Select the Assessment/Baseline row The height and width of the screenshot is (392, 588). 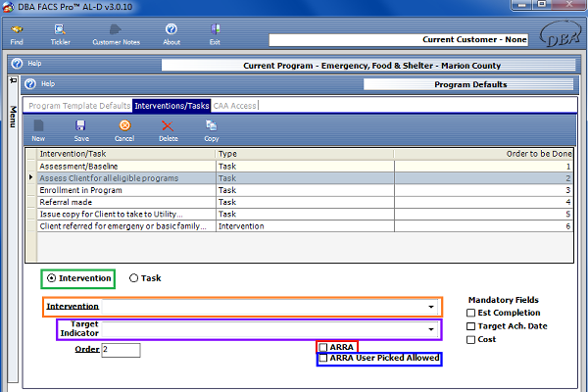click(305, 167)
